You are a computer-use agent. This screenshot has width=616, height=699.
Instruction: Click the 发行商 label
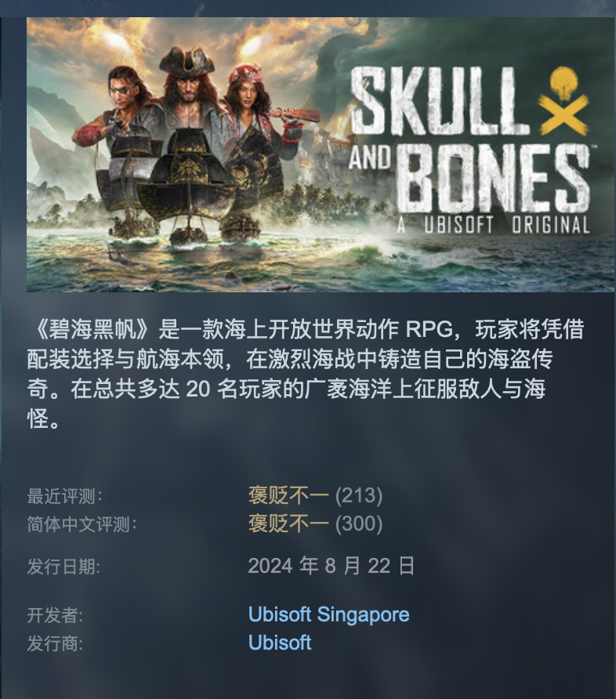click(56, 643)
